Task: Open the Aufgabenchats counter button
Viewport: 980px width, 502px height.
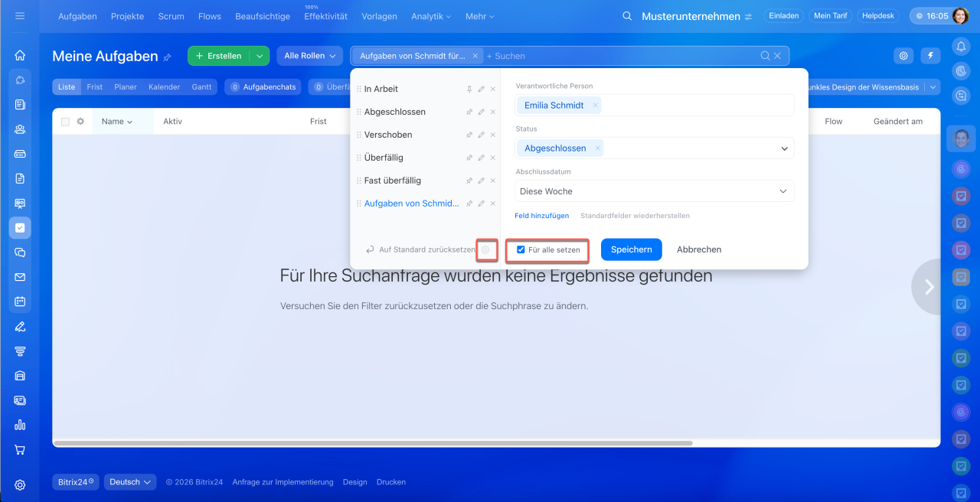Action: click(263, 87)
